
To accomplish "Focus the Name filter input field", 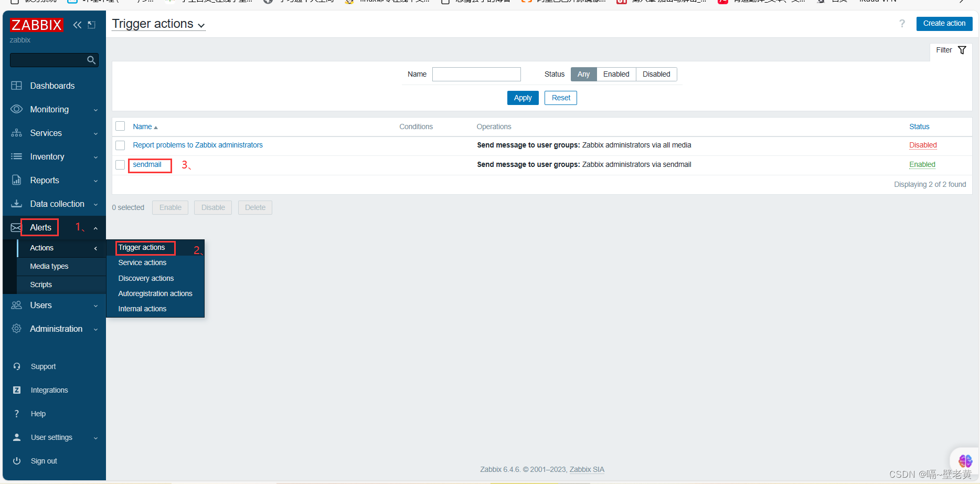I will tap(476, 74).
